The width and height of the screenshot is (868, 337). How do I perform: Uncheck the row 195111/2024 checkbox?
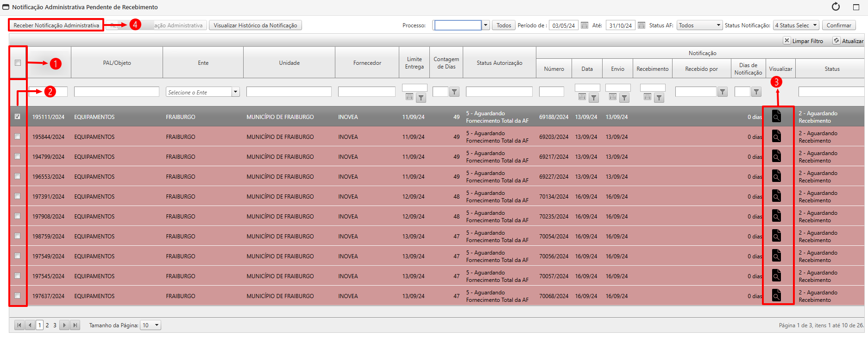(x=18, y=117)
